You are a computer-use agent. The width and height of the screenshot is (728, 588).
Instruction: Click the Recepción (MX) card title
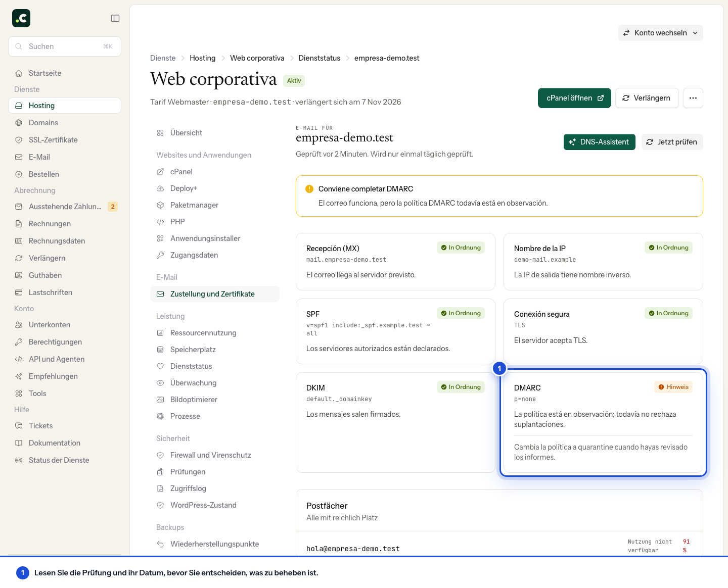[333, 249]
